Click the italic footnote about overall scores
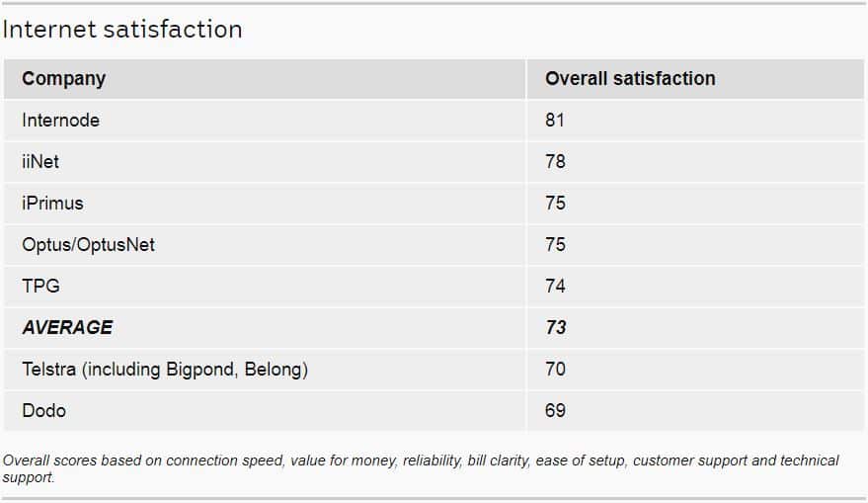This screenshot has height=503, width=868. (421, 468)
